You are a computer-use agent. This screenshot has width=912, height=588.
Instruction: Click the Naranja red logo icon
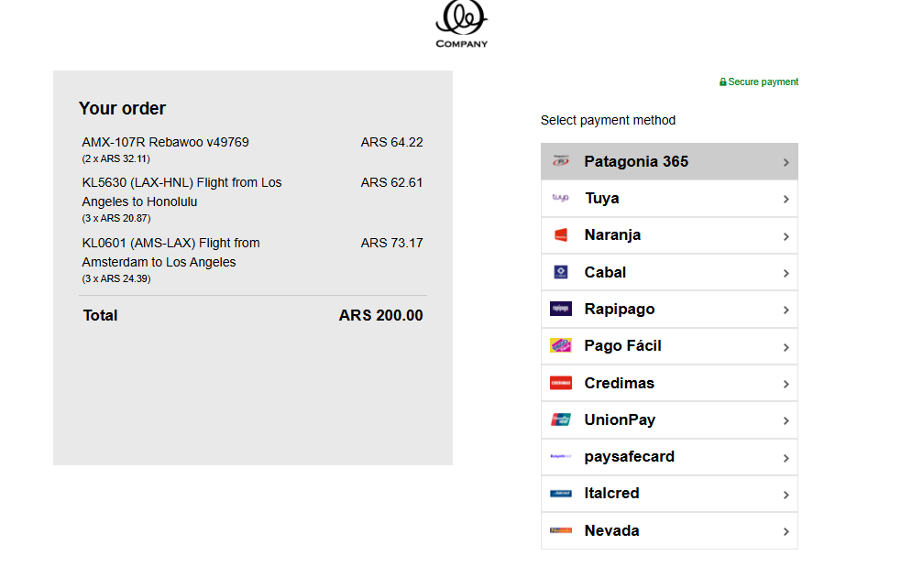[561, 235]
